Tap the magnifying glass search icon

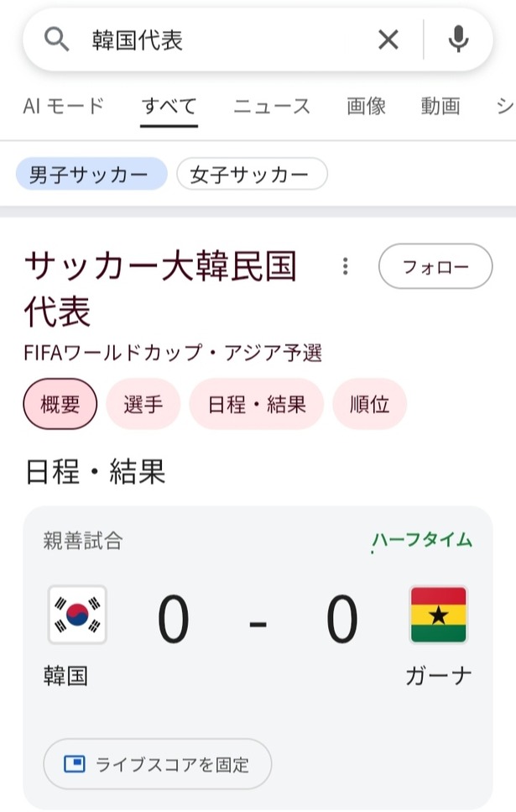(55, 39)
